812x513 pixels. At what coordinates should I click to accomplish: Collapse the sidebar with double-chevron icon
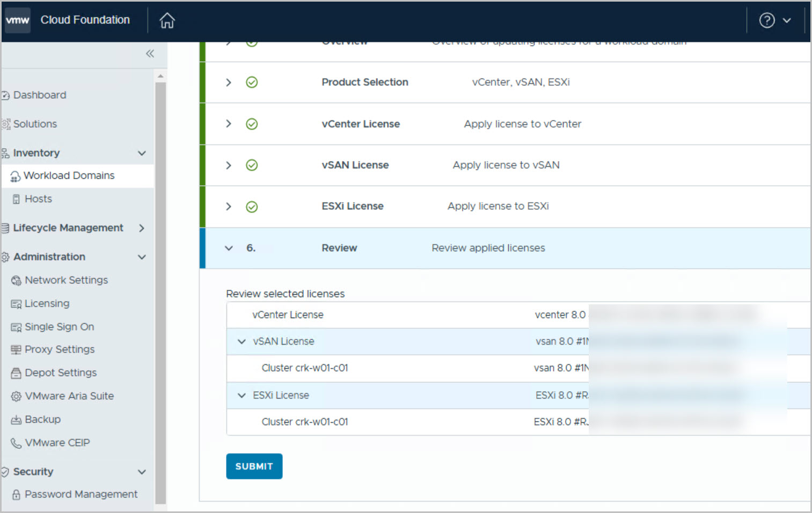tap(150, 54)
